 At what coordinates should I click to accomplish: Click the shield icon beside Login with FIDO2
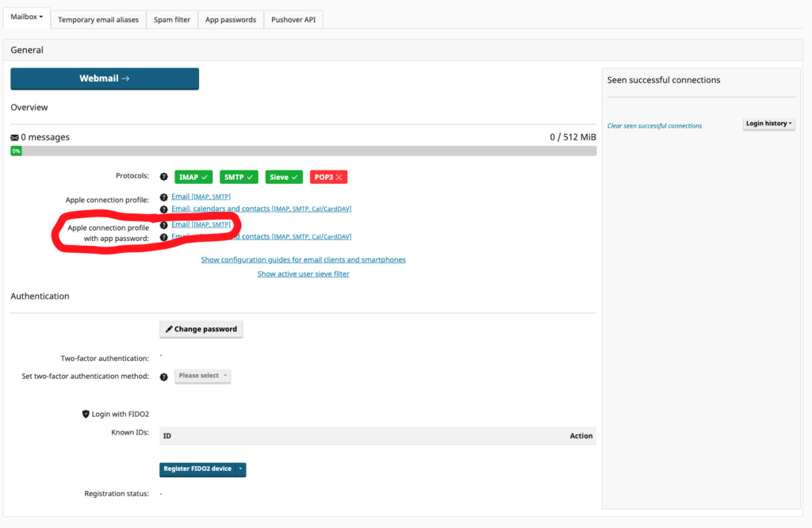pos(86,414)
